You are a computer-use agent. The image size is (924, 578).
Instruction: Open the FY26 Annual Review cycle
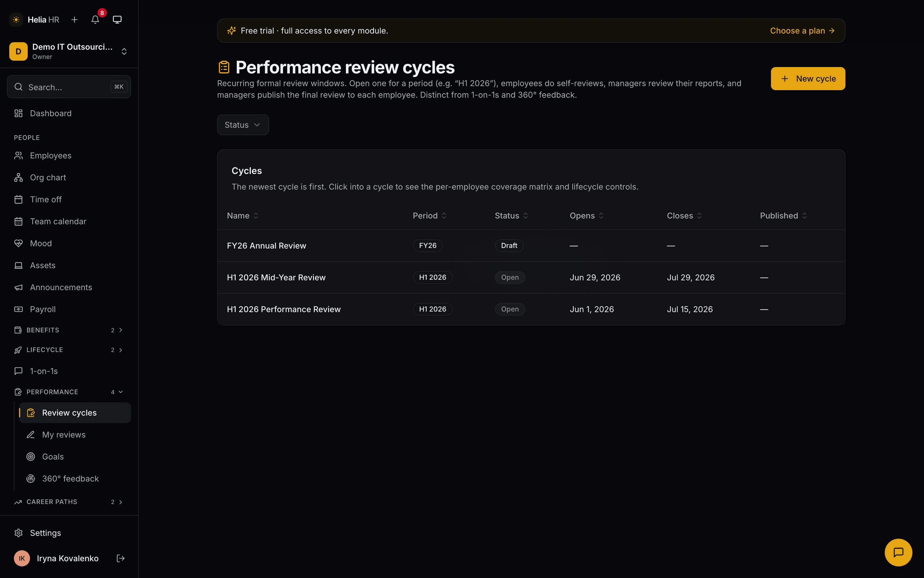click(267, 246)
